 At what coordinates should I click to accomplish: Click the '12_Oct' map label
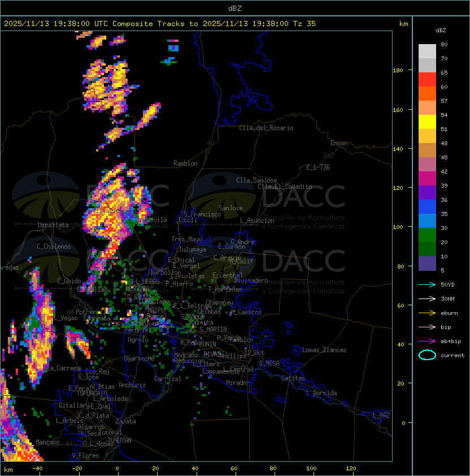click(x=254, y=353)
